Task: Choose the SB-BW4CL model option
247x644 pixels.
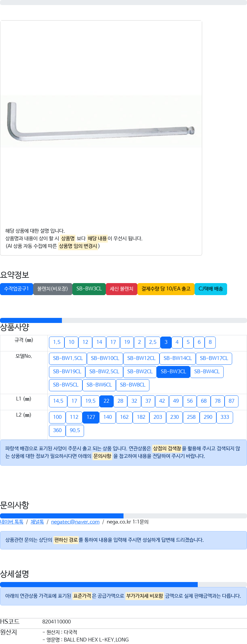Action: (x=207, y=372)
